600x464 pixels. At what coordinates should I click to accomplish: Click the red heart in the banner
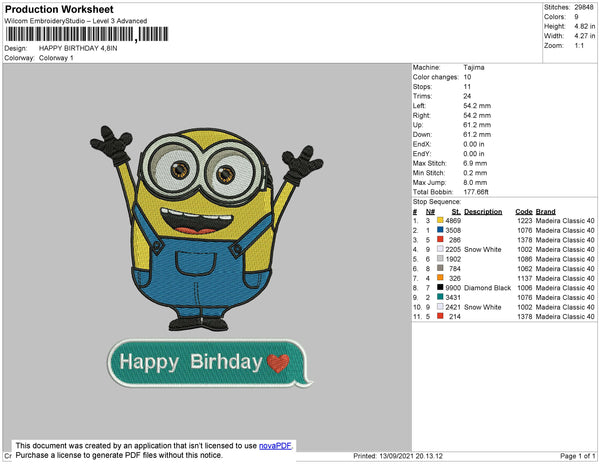[x=281, y=362]
